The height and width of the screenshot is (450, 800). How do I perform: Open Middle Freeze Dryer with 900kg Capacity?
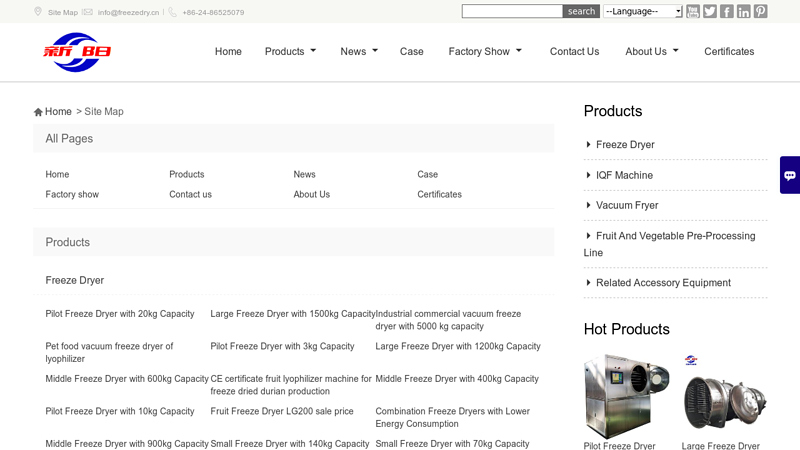[x=127, y=444]
